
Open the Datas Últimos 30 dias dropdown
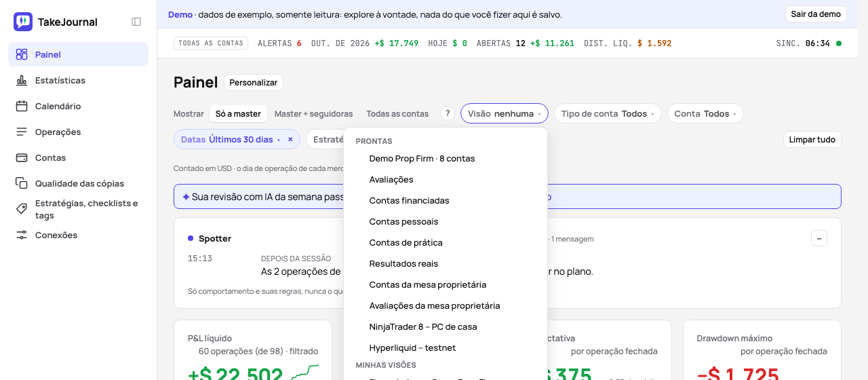[x=231, y=139]
